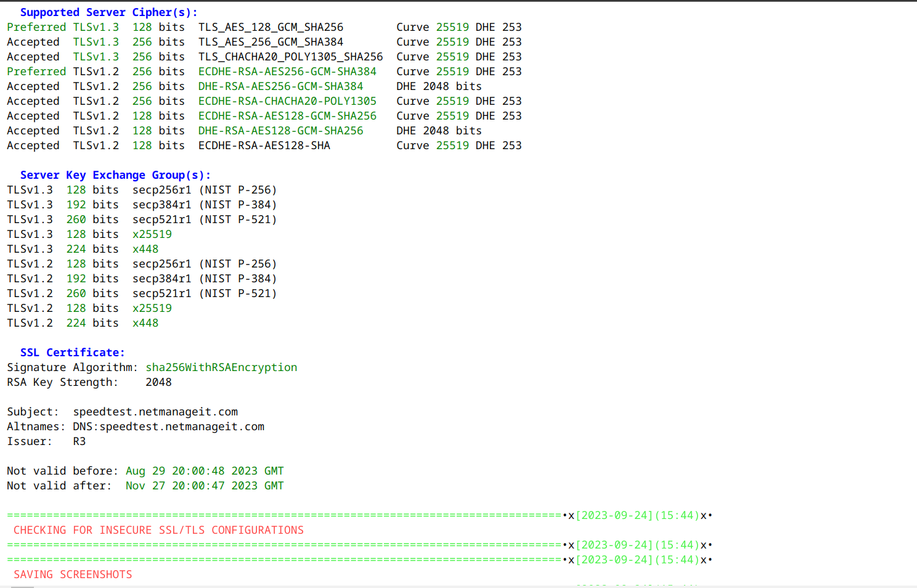Click the speedtest.netmanageit.com subject name
Image resolution: width=917 pixels, height=588 pixels.
(156, 411)
